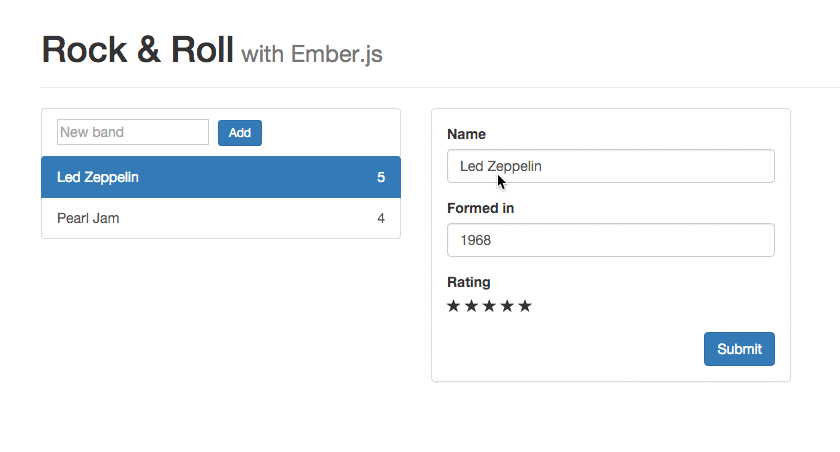Set rating to one star

tap(454, 306)
